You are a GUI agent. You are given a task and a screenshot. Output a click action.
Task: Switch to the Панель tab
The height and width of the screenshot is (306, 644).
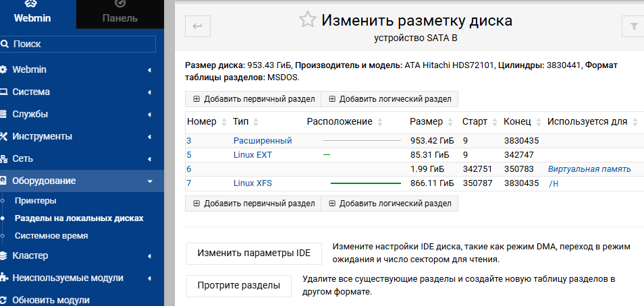(120, 13)
